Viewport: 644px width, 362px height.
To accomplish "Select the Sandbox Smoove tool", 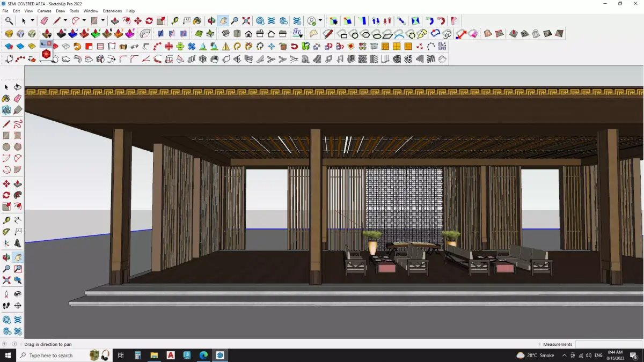I will click(513, 33).
